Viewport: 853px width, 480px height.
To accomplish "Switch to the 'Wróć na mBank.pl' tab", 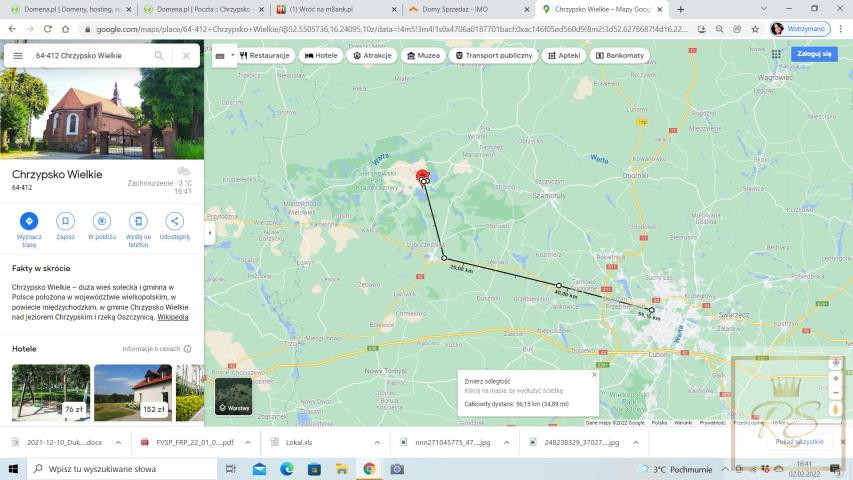I will (337, 9).
